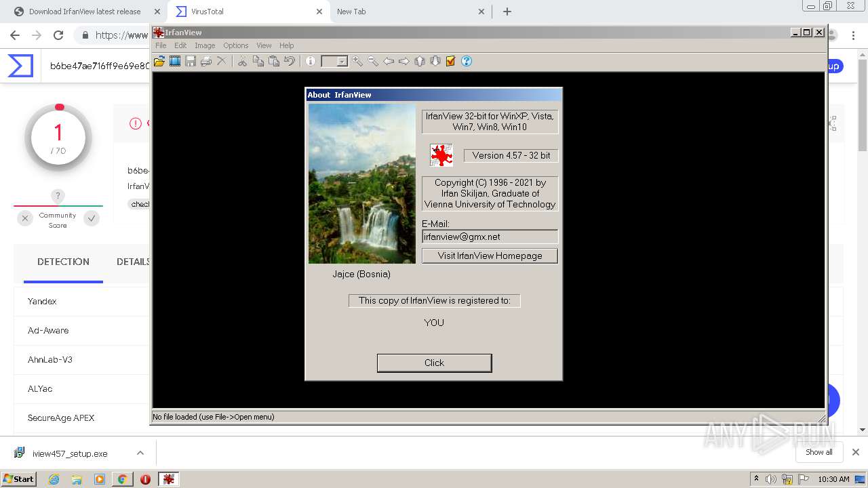This screenshot has width=868, height=488.
Task: Click Show all downloads button
Action: (x=819, y=452)
